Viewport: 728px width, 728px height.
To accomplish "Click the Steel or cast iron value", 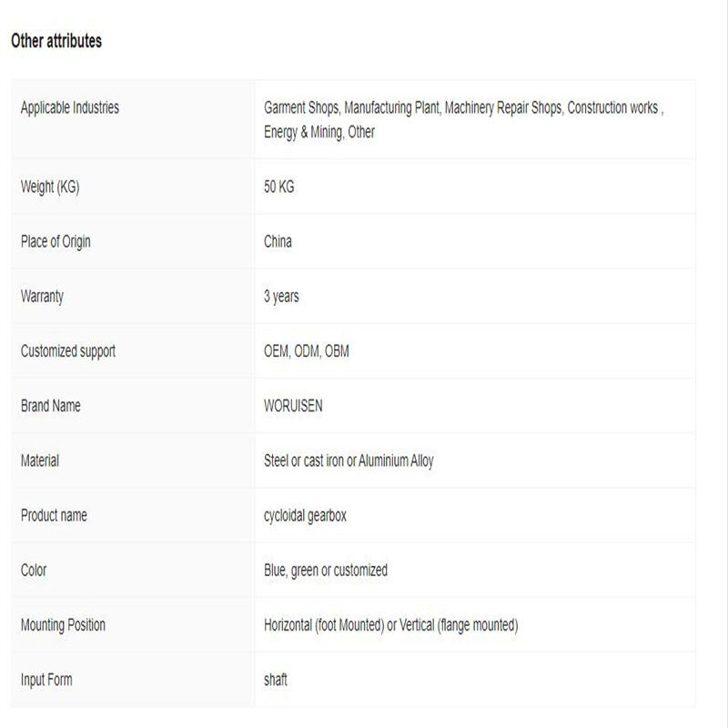I will pyautogui.click(x=349, y=461).
